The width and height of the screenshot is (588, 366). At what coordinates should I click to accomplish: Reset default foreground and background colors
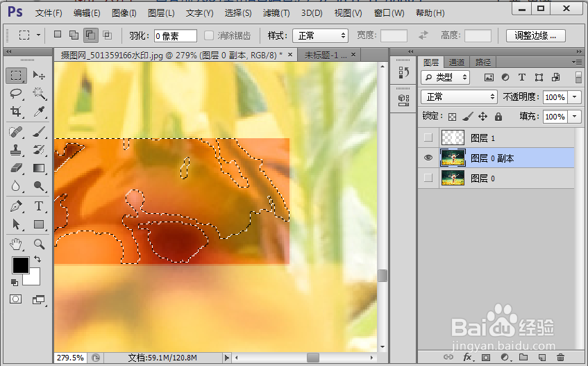point(15,282)
